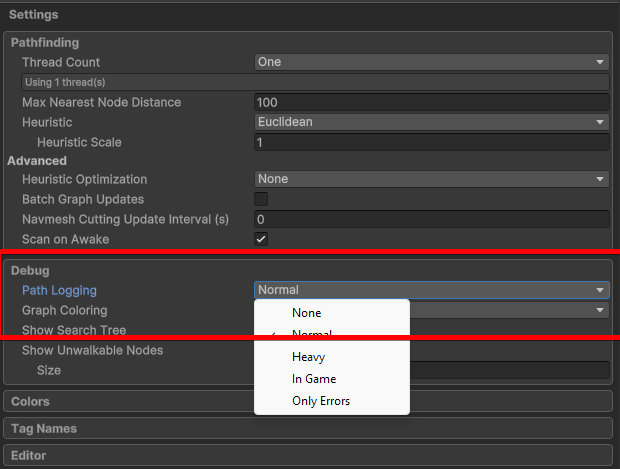Screen dimensions: 620x469
Task: Uncheck the Scan on Awake checkbox
Action: [x=261, y=239]
